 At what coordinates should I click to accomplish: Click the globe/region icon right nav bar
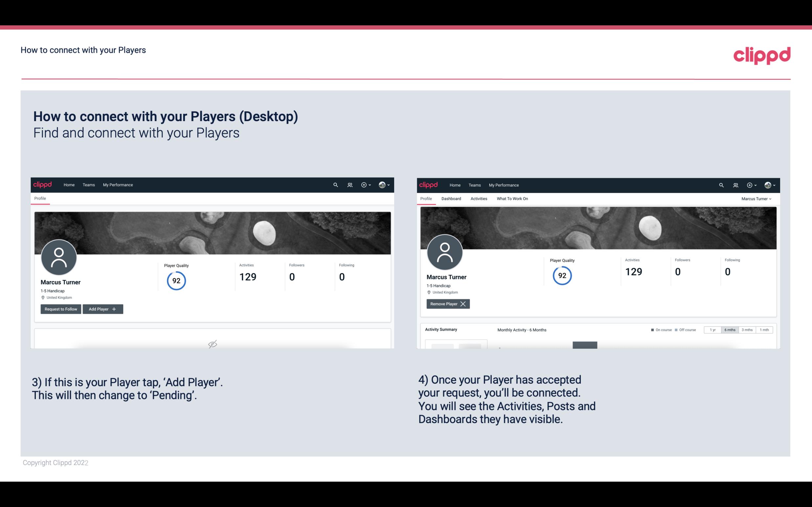(x=382, y=184)
